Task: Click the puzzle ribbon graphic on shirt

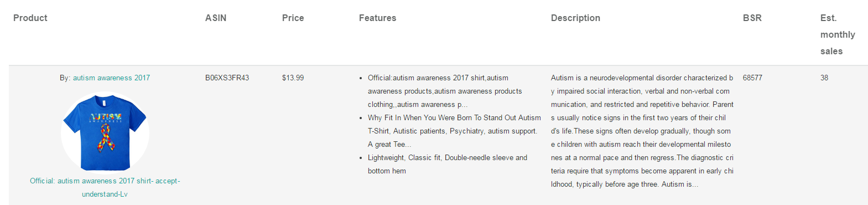Action: pos(105,137)
